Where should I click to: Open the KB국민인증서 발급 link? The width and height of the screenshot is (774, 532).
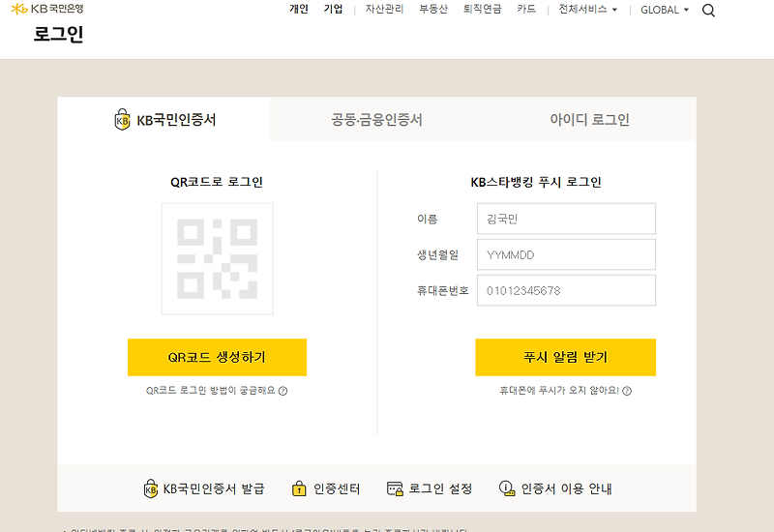204,488
